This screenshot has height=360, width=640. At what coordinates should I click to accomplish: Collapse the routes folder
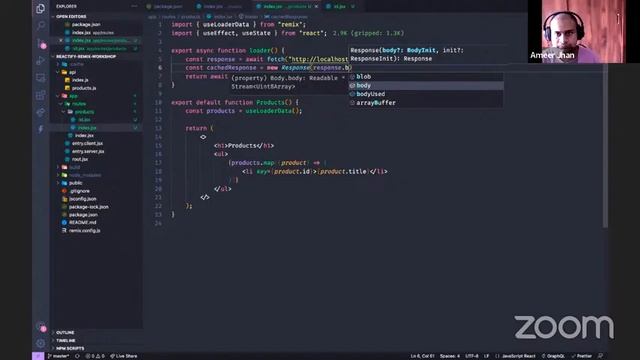pyautogui.click(x=78, y=104)
